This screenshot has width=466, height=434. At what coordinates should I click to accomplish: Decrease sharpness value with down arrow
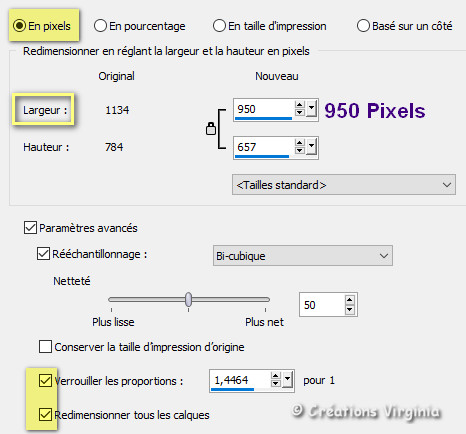point(349,309)
